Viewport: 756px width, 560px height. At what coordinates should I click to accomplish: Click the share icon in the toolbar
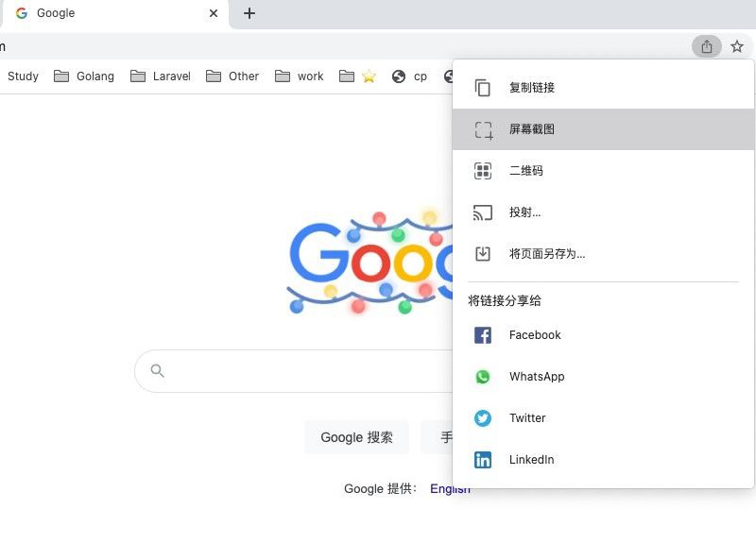point(707,45)
